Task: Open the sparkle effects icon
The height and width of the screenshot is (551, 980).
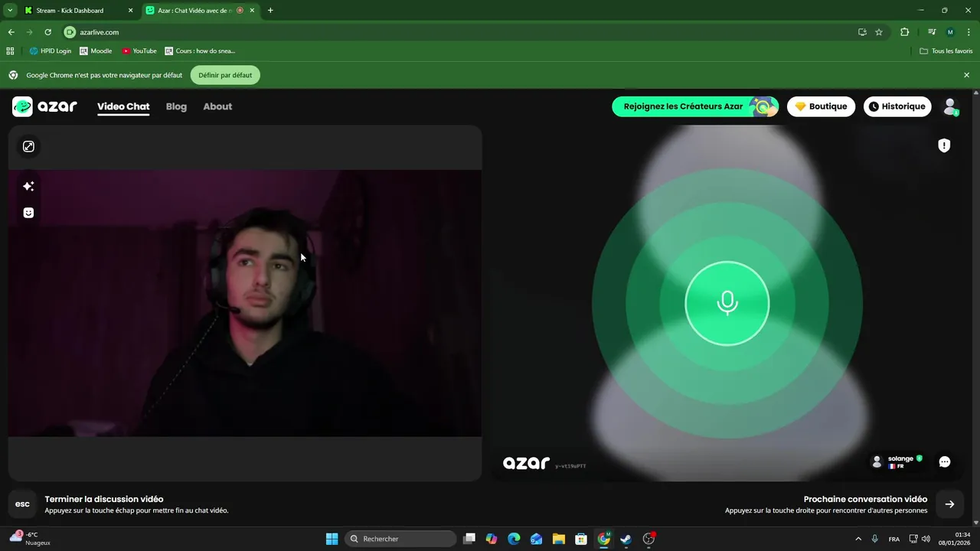Action: pyautogui.click(x=28, y=186)
